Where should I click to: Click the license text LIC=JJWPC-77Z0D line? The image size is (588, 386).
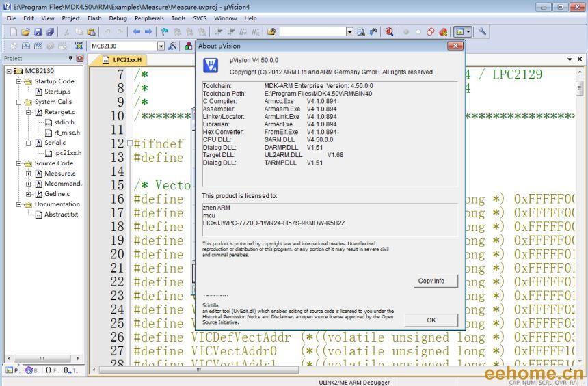tap(273, 223)
